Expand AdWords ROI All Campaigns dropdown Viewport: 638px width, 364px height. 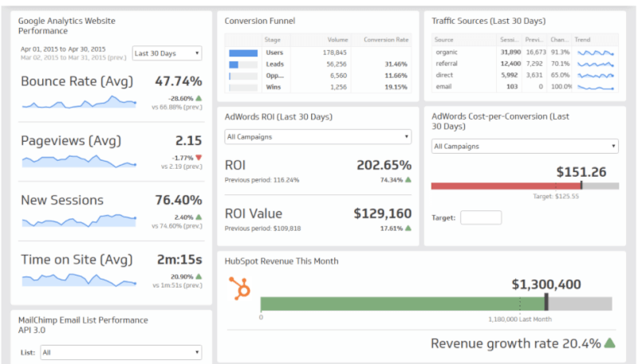(x=318, y=137)
